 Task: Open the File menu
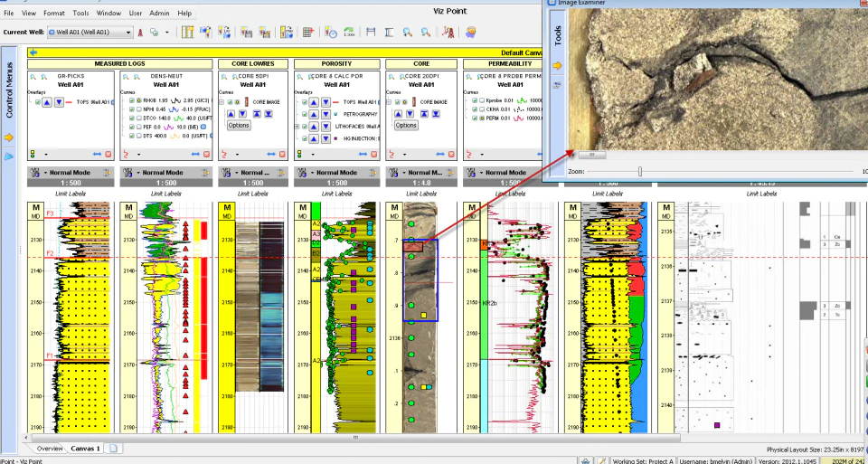pyautogui.click(x=8, y=13)
